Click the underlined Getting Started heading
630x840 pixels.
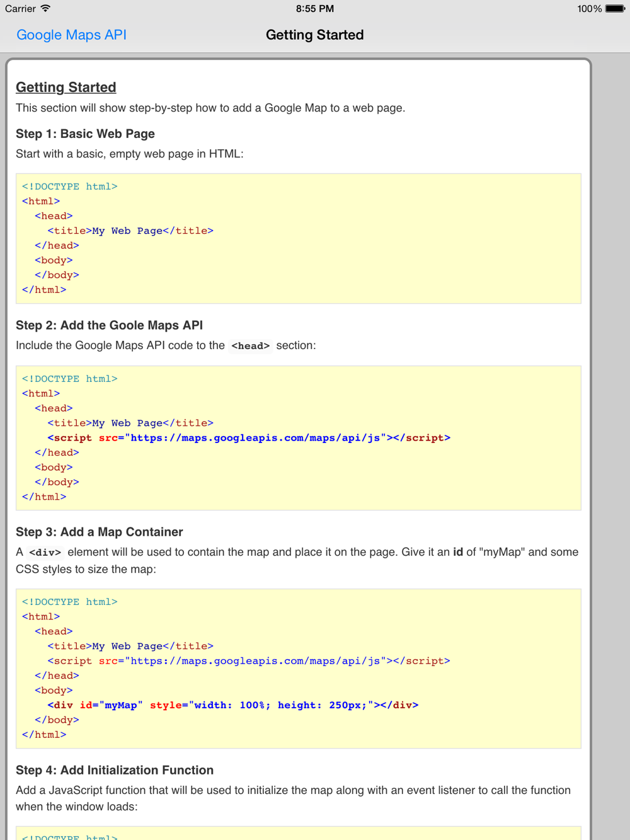pos(66,87)
